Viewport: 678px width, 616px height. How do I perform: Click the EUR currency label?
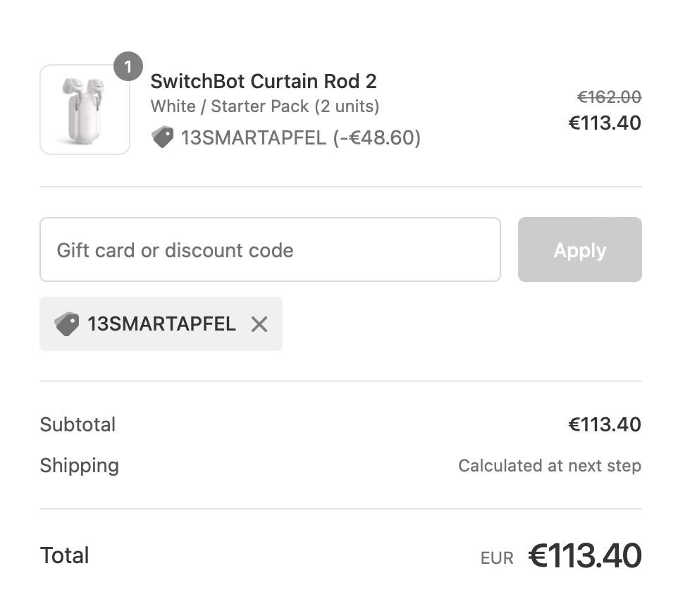(x=497, y=559)
